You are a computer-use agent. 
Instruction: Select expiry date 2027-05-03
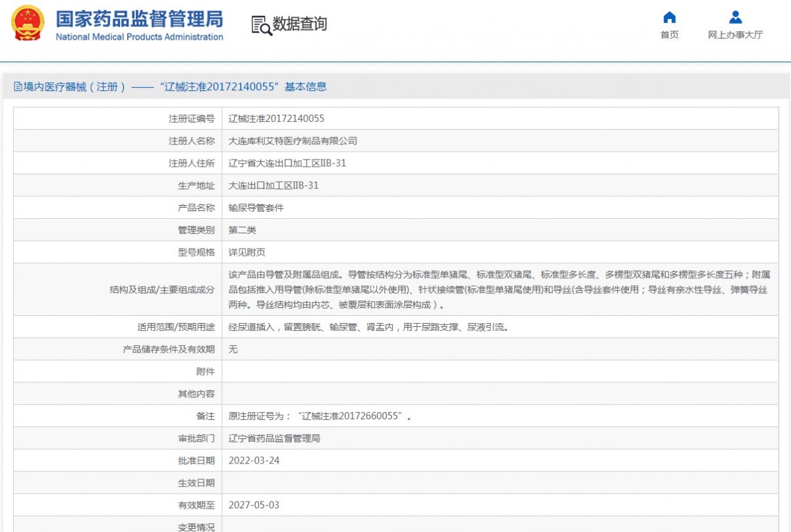[x=254, y=505]
